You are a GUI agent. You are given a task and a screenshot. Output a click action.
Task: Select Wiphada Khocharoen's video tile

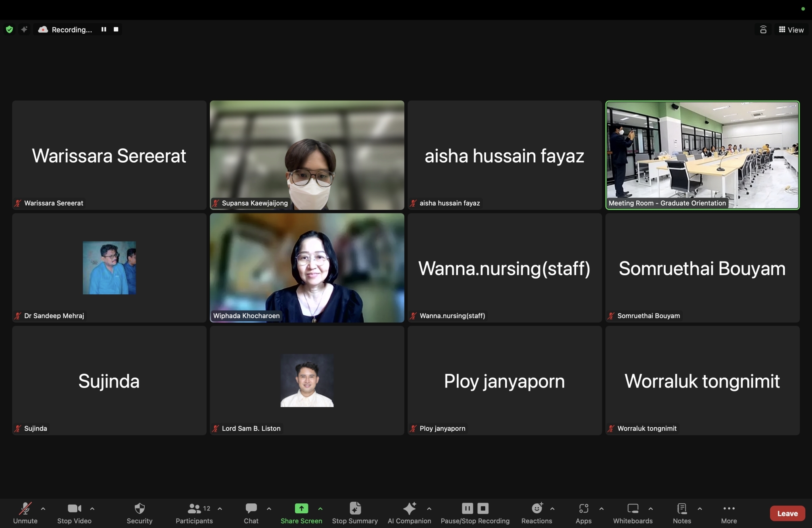click(307, 268)
